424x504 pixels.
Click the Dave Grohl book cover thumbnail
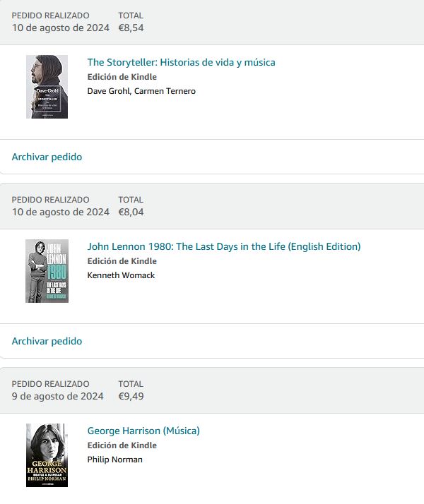pyautogui.click(x=47, y=87)
